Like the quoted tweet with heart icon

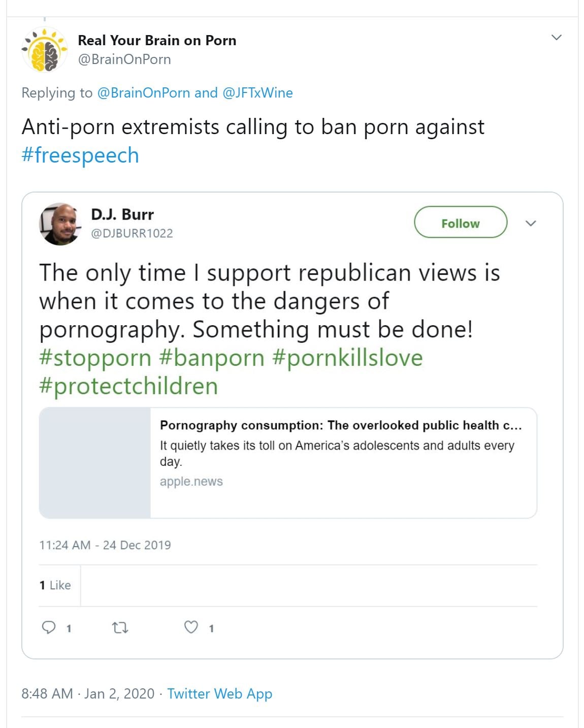[191, 628]
